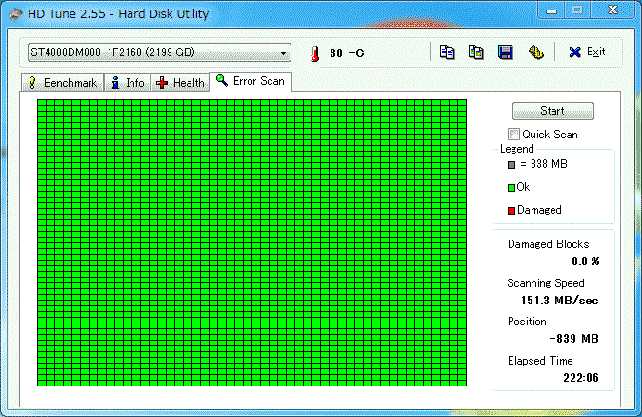The height and width of the screenshot is (417, 642).
Task: Click the HD Tune title bar icon
Action: click(x=16, y=14)
